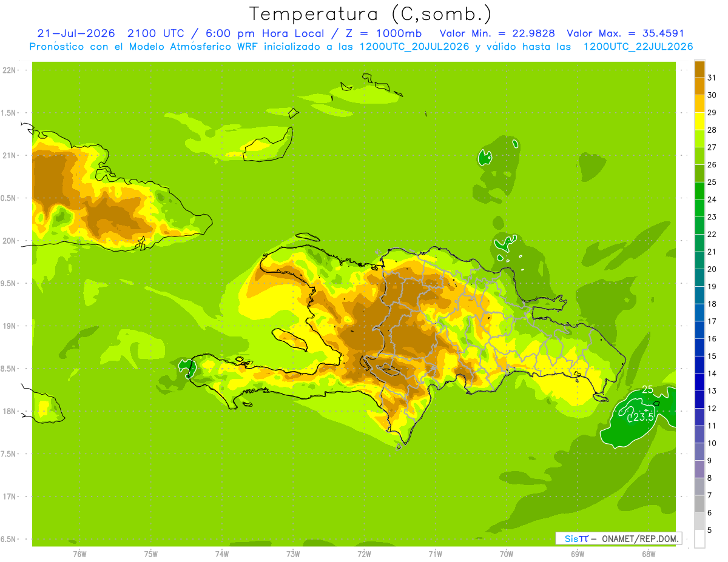Click the "20" colorbar label
The image size is (728, 562).
(x=712, y=269)
